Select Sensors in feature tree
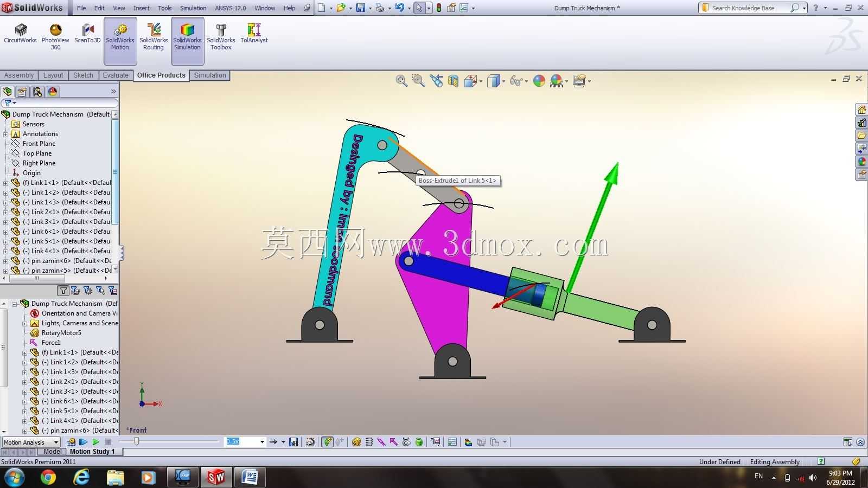Image resolution: width=868 pixels, height=488 pixels. (x=33, y=124)
